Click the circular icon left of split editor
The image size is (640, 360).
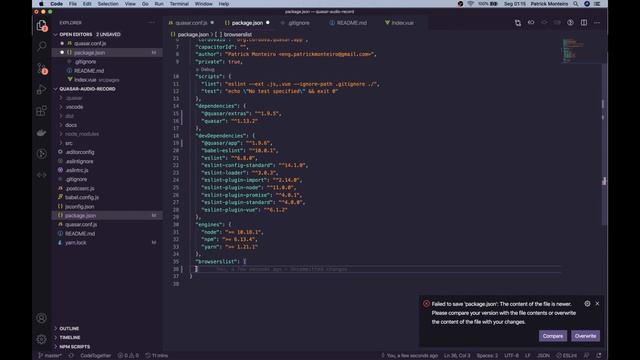pos(570,23)
